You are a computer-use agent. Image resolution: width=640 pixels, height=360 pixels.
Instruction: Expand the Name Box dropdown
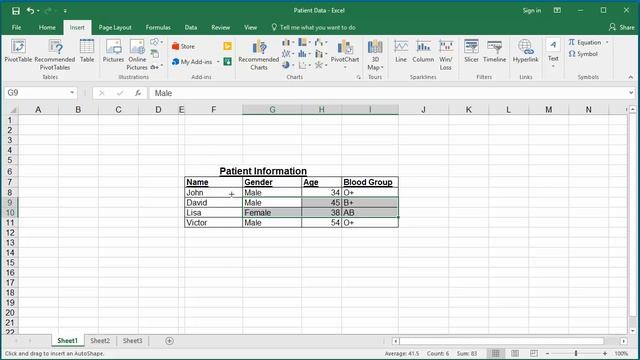click(72, 93)
